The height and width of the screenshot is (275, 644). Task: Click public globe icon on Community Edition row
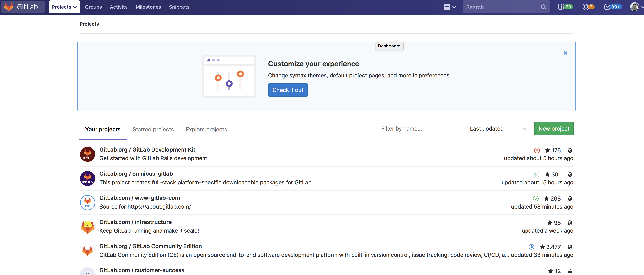(570, 247)
